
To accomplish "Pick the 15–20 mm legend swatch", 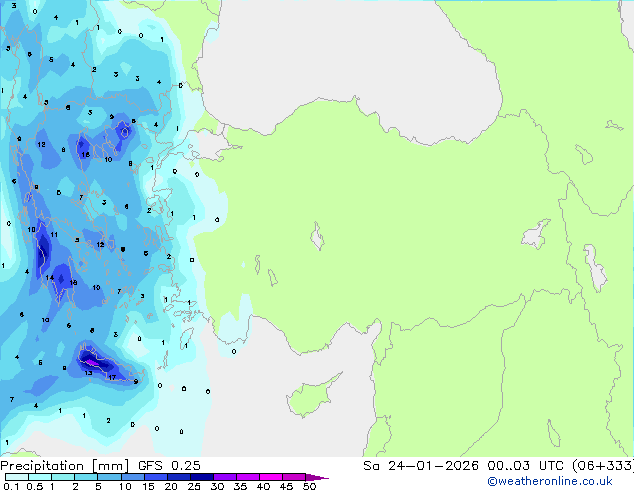I will [155, 477].
